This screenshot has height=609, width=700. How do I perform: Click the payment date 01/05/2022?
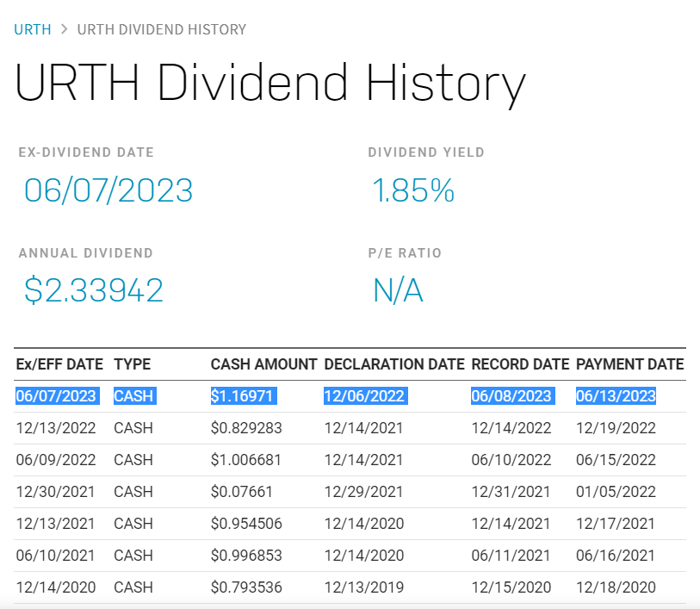pos(616,492)
